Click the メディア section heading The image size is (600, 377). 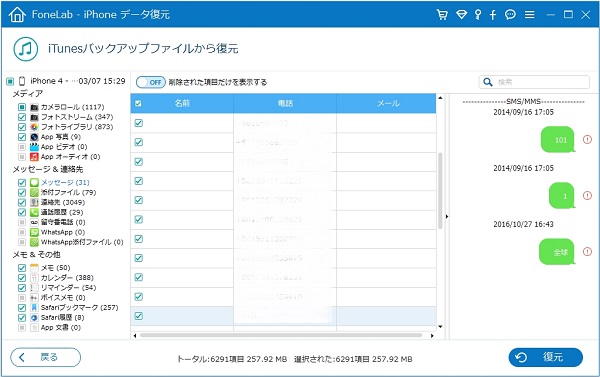click(28, 94)
